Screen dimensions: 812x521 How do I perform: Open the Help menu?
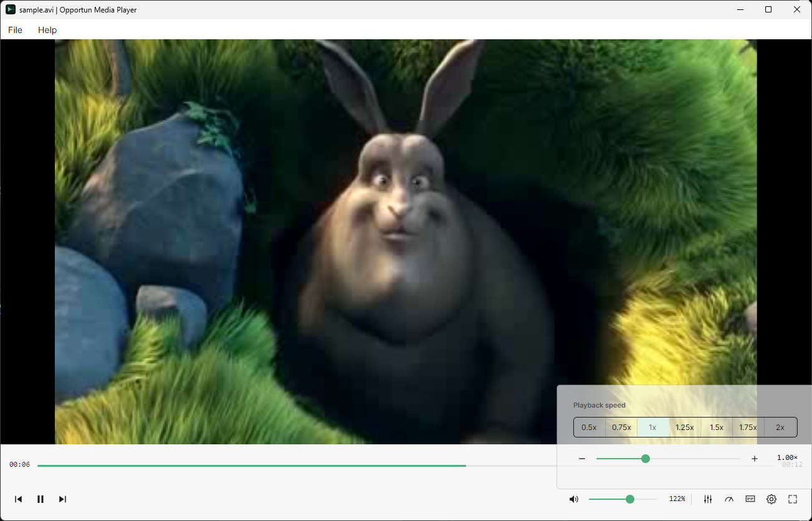[x=47, y=30]
